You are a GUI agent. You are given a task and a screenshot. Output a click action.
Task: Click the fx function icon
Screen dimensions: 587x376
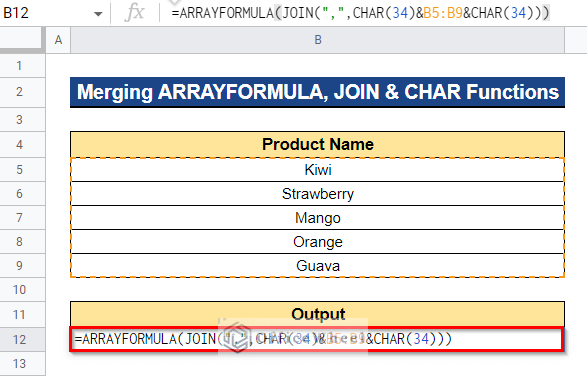click(134, 13)
